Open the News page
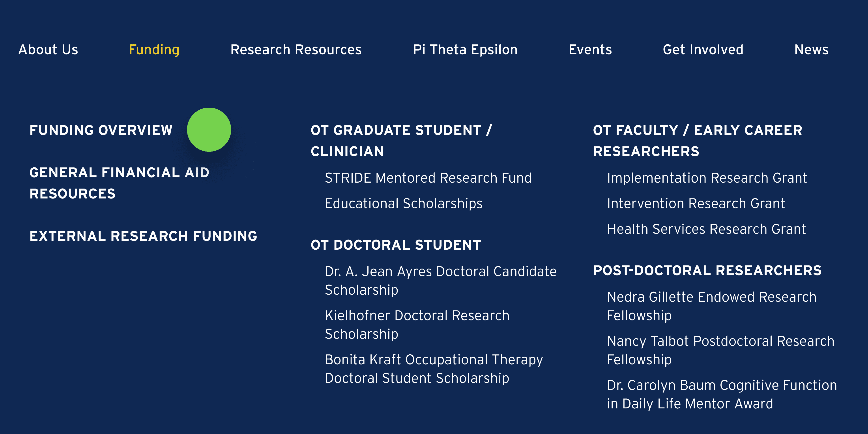This screenshot has width=868, height=434. 811,50
